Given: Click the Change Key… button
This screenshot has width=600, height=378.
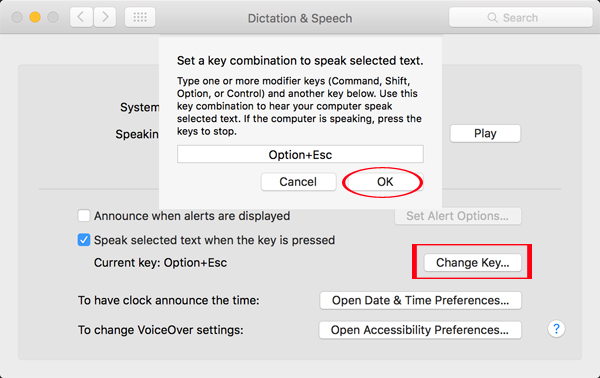Looking at the screenshot, I should (x=473, y=263).
